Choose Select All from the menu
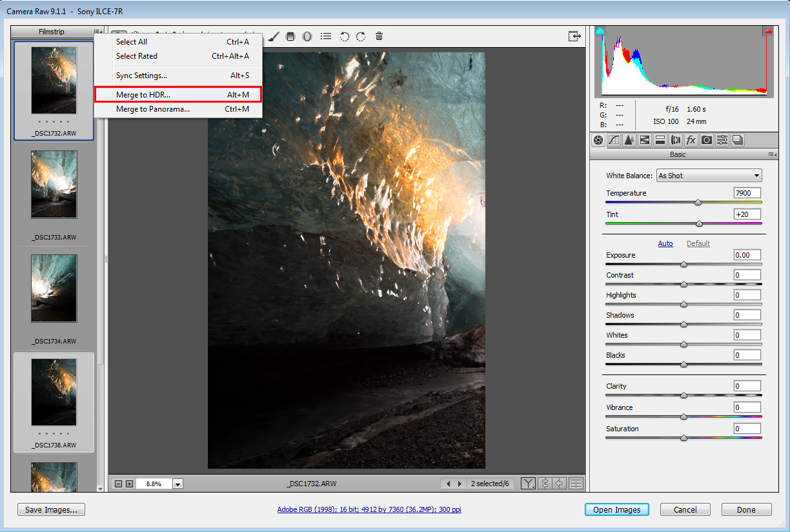Viewport: 790px width, 532px height. coord(178,42)
